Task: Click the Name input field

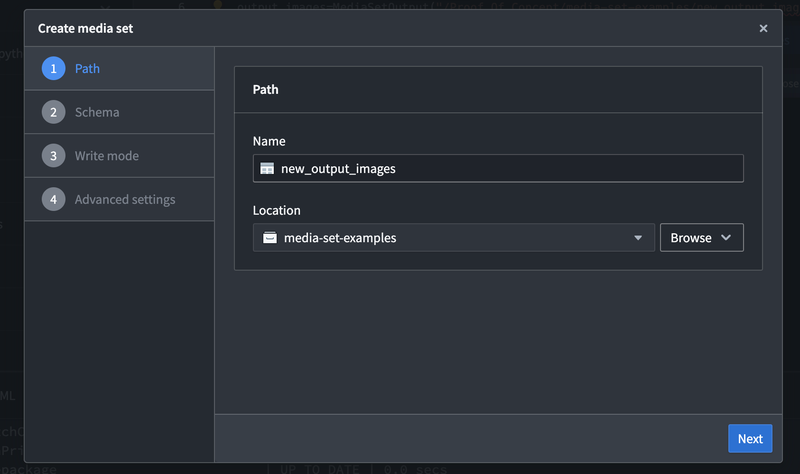Action: click(x=498, y=168)
